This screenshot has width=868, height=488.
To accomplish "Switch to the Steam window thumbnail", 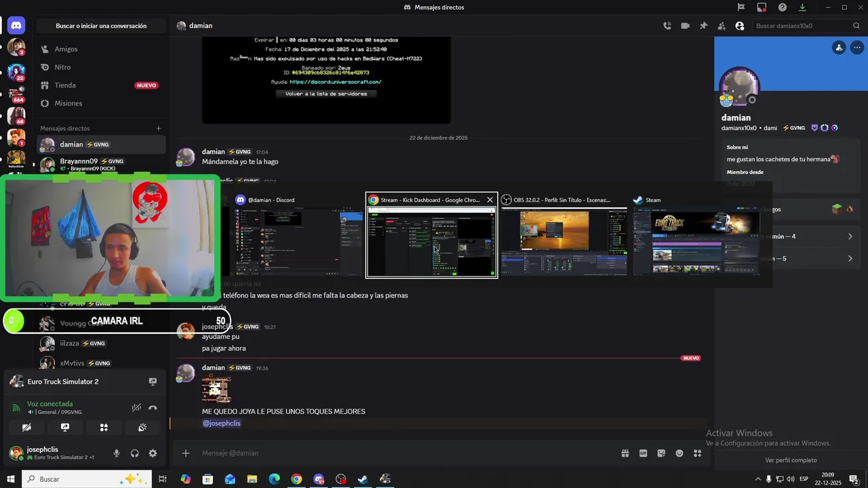I will [x=696, y=235].
